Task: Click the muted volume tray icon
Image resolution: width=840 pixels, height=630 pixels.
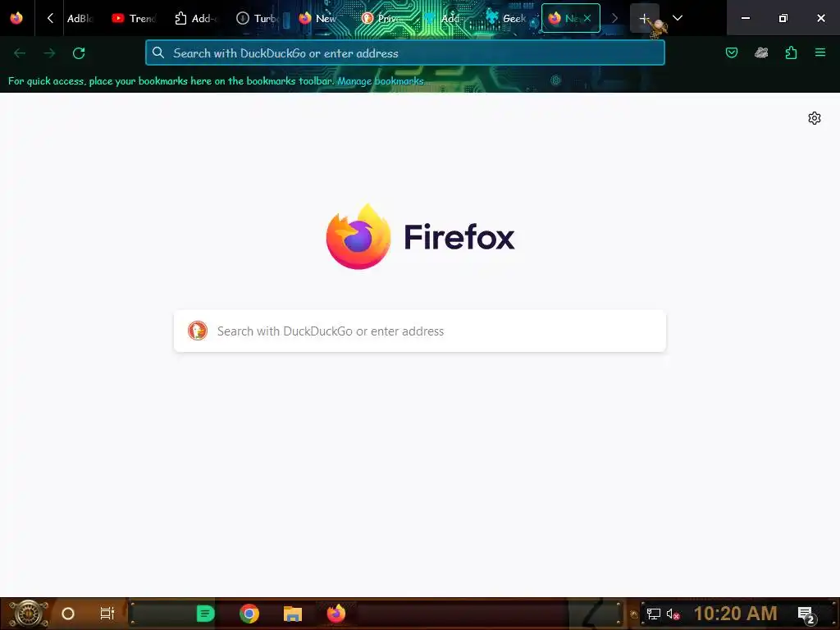Action: pos(673,614)
